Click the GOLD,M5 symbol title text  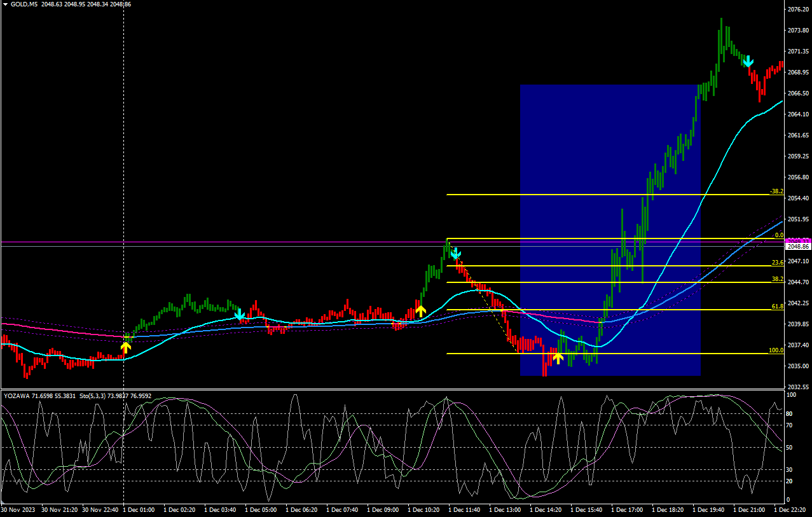click(22, 4)
